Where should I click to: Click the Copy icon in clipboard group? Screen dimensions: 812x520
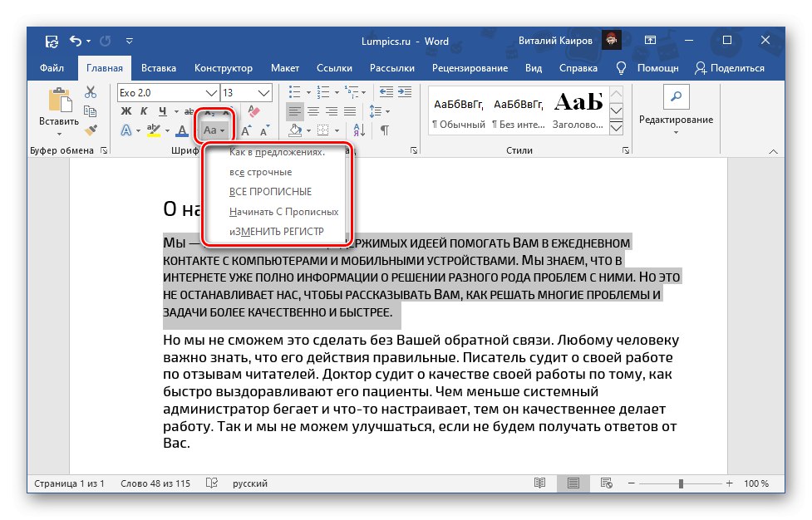click(x=91, y=111)
